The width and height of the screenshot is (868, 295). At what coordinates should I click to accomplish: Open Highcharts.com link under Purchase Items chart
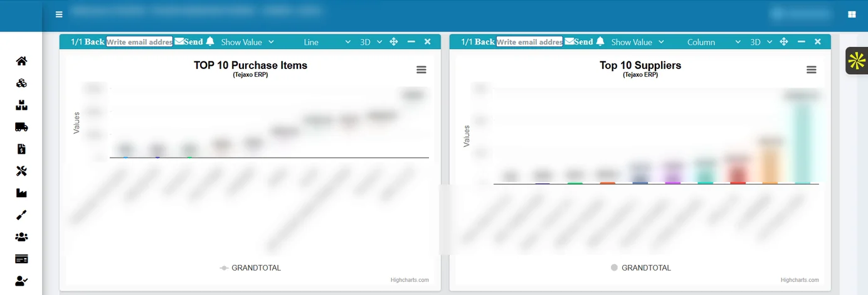pyautogui.click(x=410, y=280)
